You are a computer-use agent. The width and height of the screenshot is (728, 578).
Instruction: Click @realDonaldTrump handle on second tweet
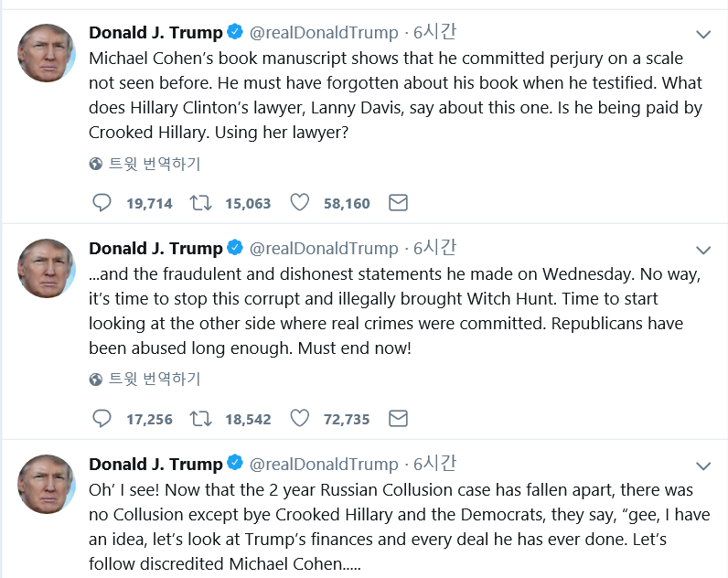pyautogui.click(x=324, y=249)
